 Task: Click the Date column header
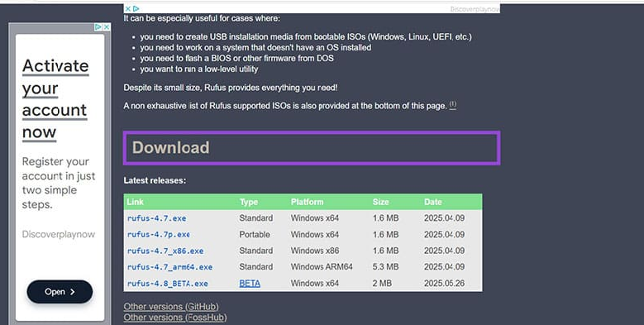(433, 202)
